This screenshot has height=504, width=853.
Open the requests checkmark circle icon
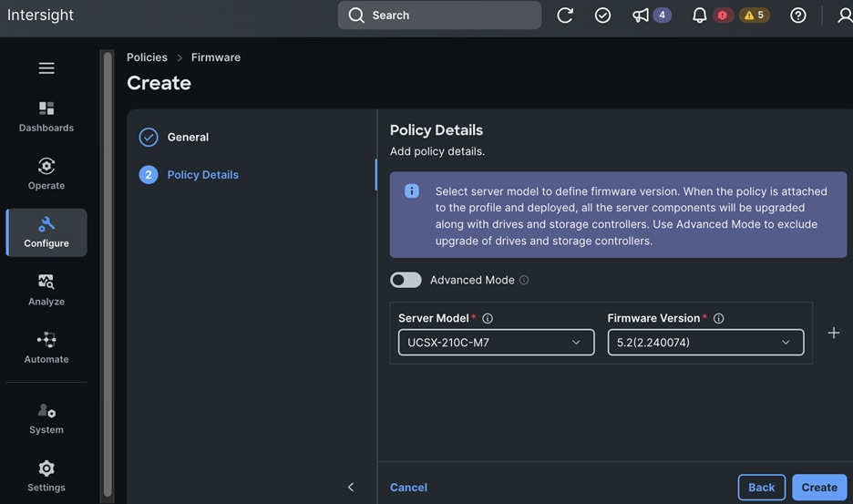[602, 15]
